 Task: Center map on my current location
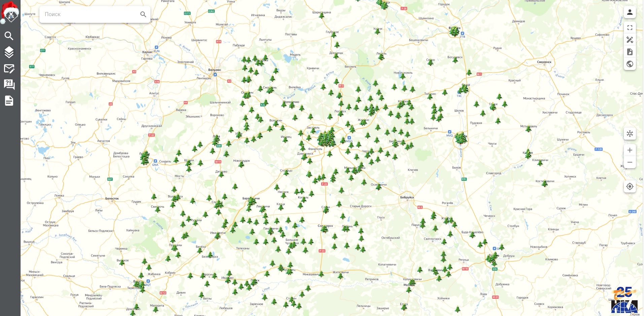click(630, 186)
